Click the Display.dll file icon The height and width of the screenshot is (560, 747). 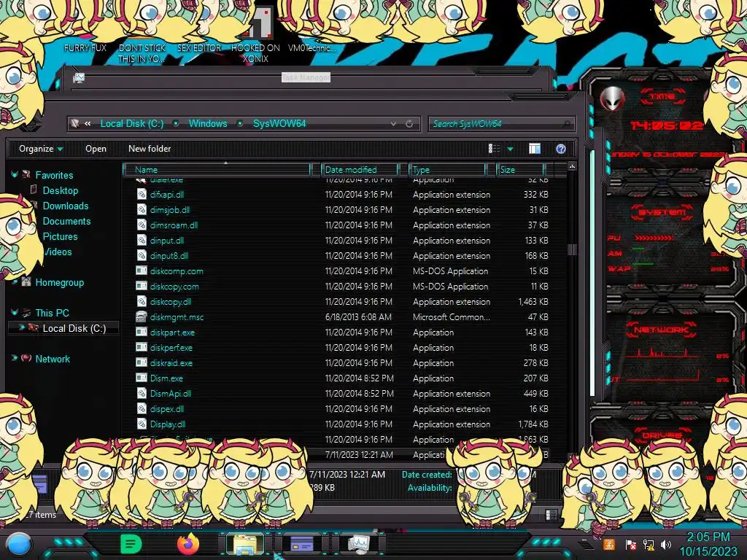142,424
